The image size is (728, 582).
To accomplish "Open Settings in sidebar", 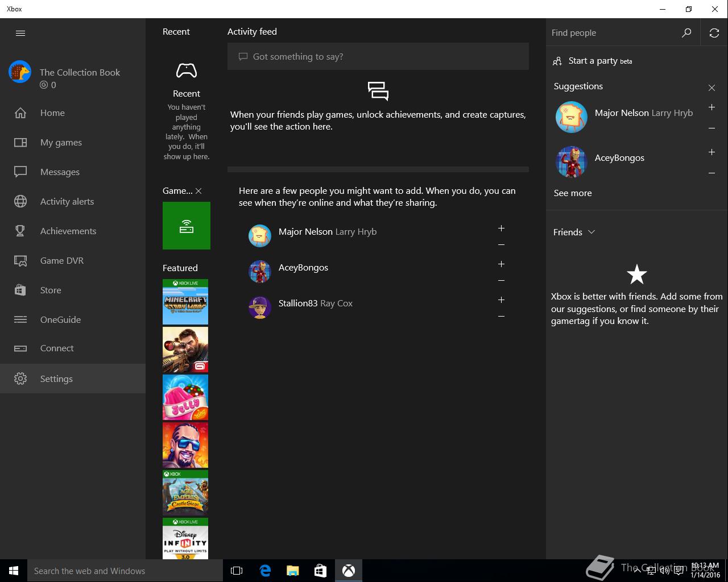I will coord(73,379).
